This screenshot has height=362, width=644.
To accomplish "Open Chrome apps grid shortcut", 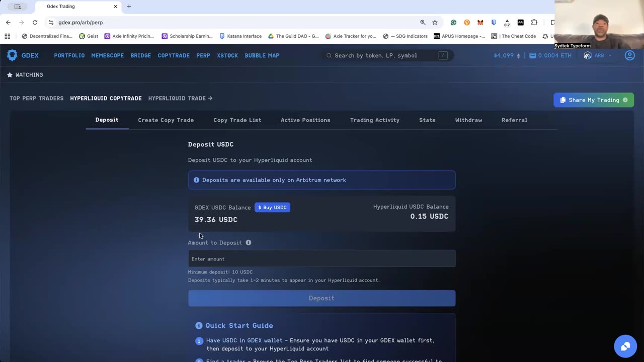I will click(x=7, y=36).
